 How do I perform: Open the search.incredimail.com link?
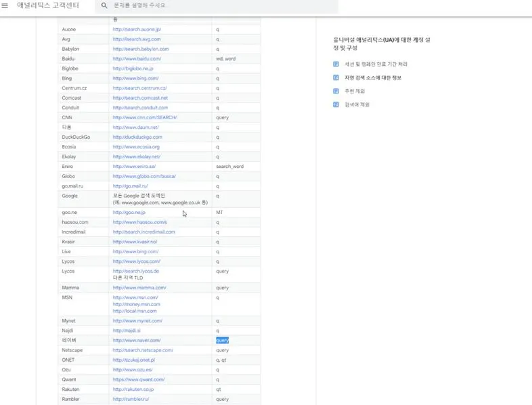(x=144, y=232)
